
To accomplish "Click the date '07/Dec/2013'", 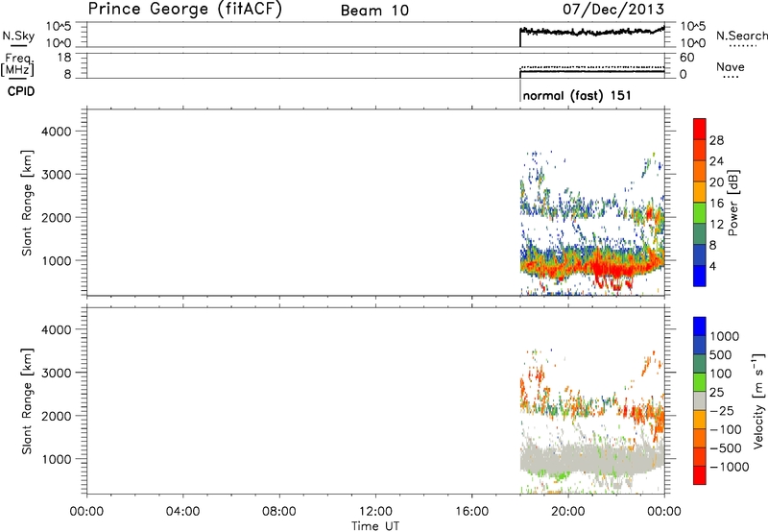I will click(613, 9).
